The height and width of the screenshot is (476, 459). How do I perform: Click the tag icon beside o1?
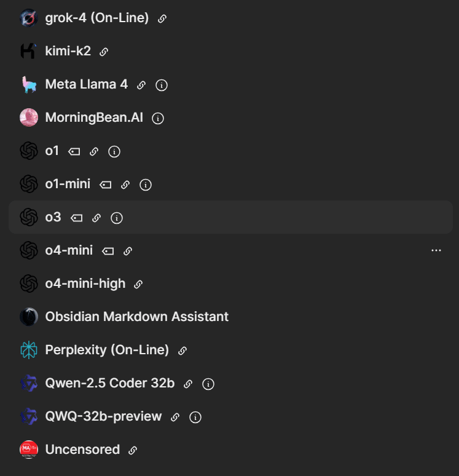pyautogui.click(x=74, y=151)
